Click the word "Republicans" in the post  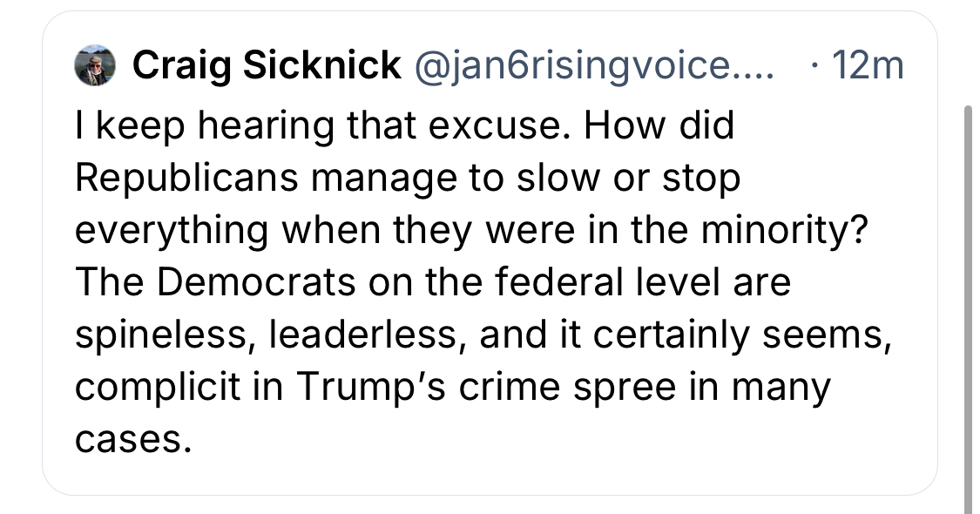[186, 179]
